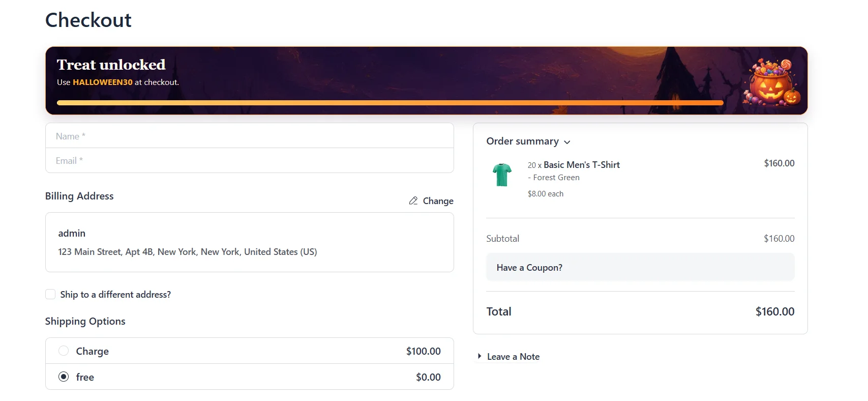Click the Basic Men's T-Shirt product name
The width and height of the screenshot is (868, 401).
coord(582,165)
